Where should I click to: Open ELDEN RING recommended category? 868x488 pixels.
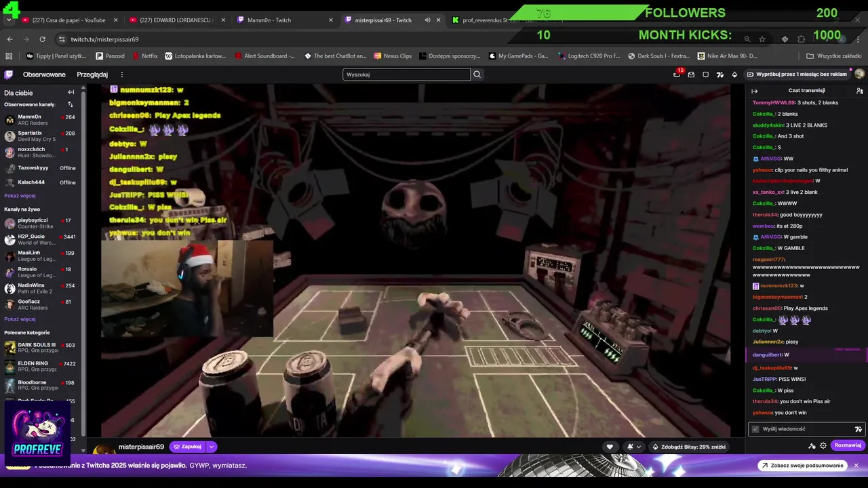point(40,367)
